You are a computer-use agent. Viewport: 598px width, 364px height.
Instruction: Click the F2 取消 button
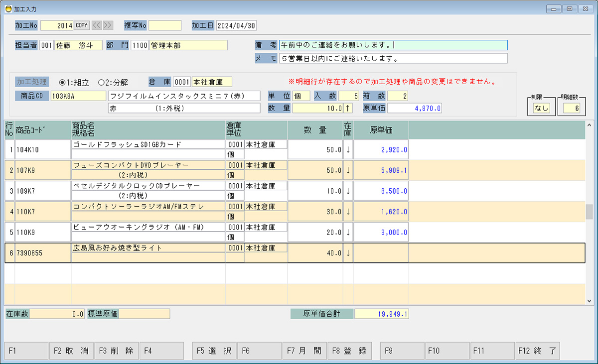pos(71,351)
